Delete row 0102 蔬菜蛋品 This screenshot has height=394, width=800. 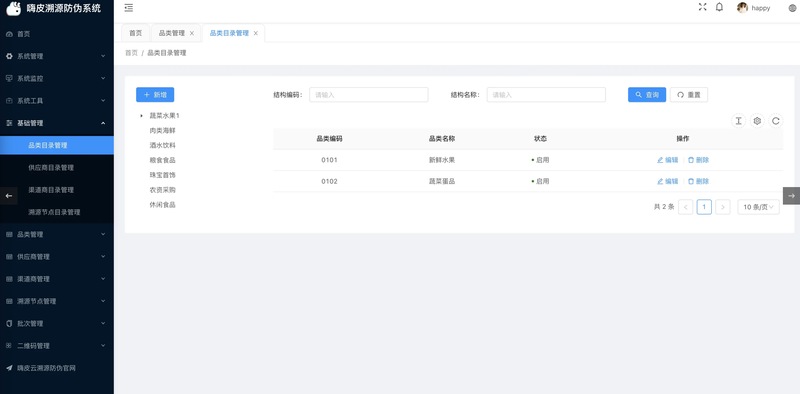[x=698, y=181]
